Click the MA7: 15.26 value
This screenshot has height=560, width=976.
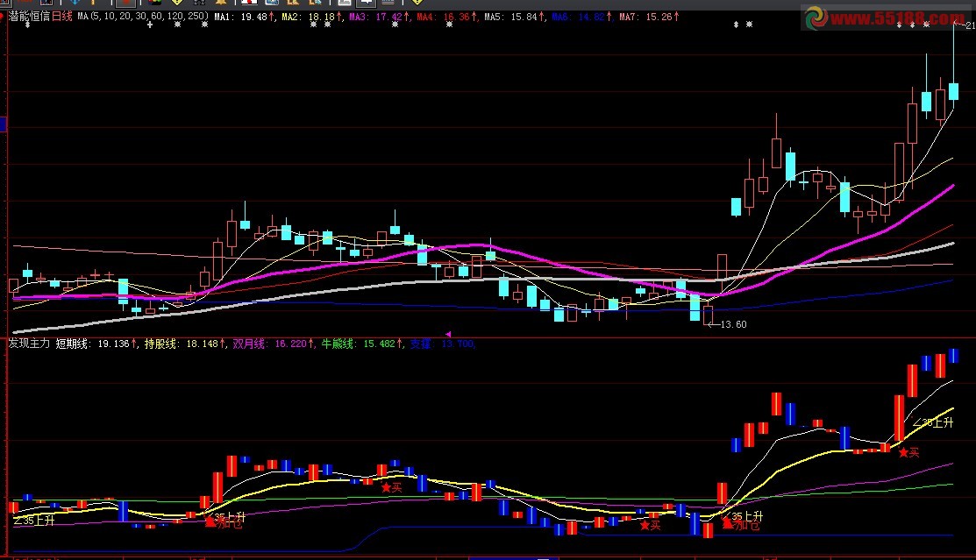pos(649,17)
